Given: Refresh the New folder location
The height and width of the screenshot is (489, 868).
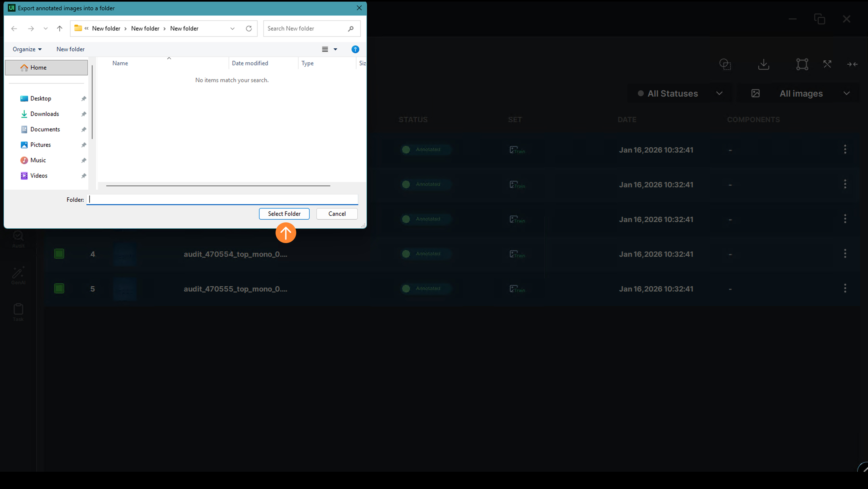Looking at the screenshot, I should [x=249, y=29].
